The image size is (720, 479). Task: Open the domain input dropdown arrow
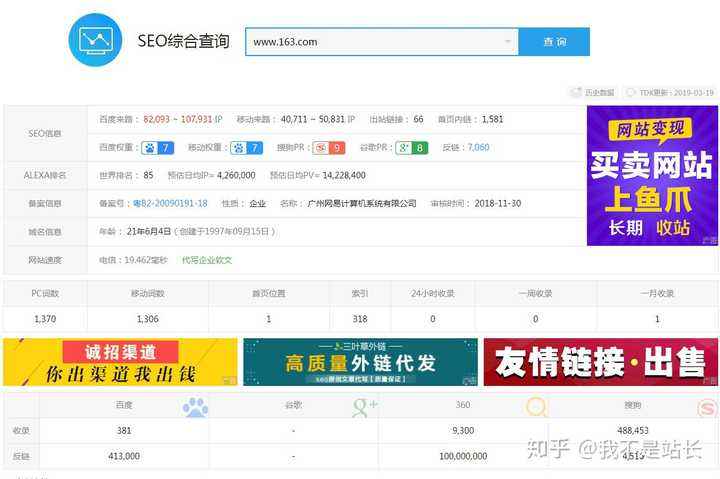508,41
